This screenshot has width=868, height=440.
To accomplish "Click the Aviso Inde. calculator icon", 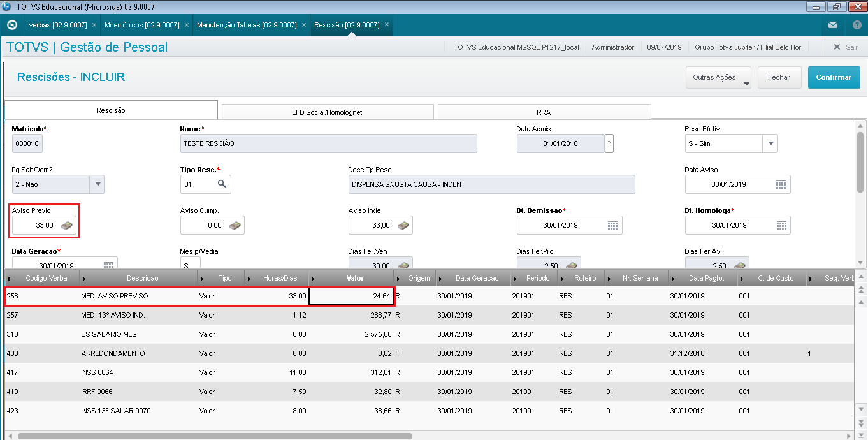I will click(403, 225).
